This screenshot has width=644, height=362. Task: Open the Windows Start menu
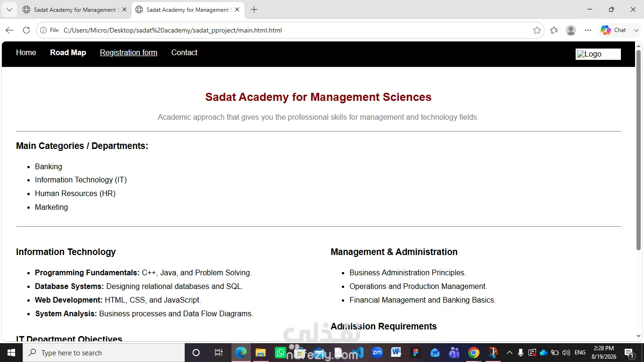pyautogui.click(x=11, y=353)
